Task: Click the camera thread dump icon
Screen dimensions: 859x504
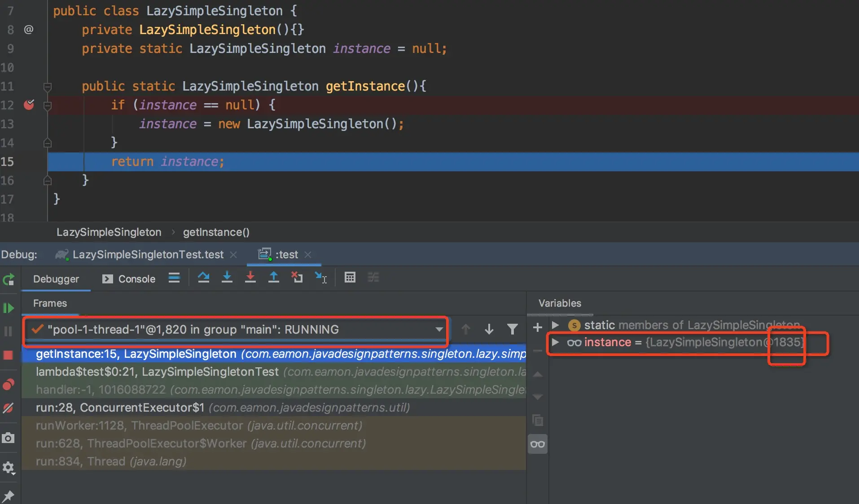Action: pos(8,438)
